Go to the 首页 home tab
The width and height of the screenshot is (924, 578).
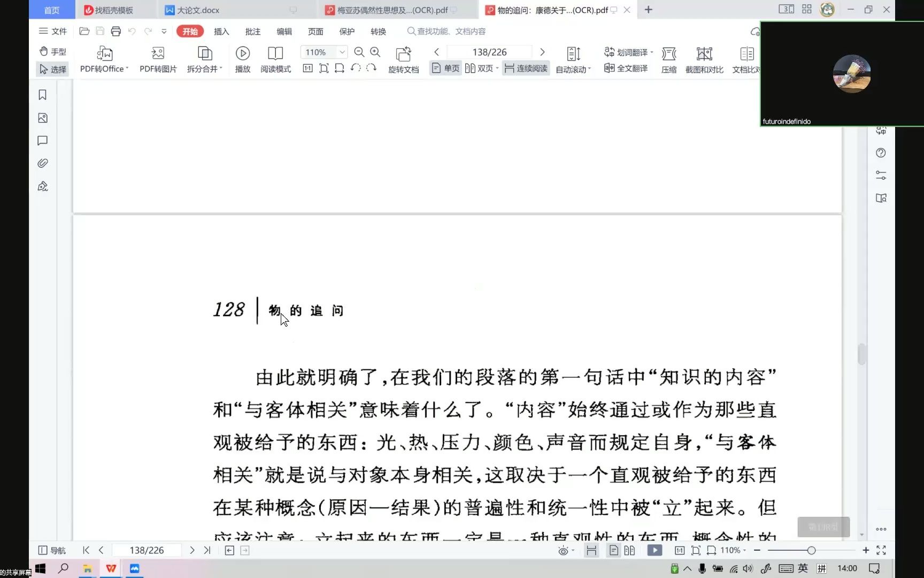click(51, 10)
